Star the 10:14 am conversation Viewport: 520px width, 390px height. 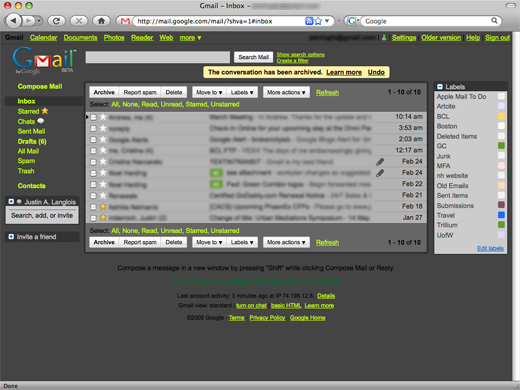103,117
